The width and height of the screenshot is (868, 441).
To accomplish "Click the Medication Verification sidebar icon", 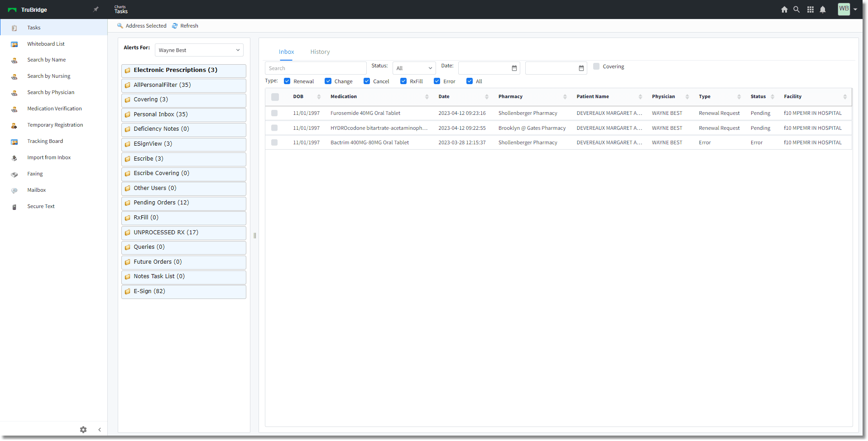I will click(14, 109).
